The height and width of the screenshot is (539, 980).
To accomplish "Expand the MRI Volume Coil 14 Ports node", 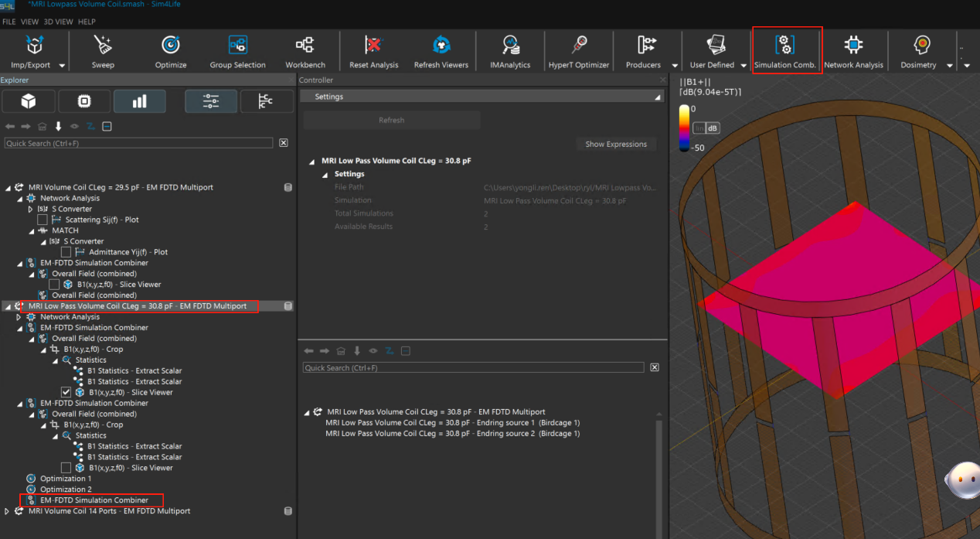I will (x=8, y=511).
